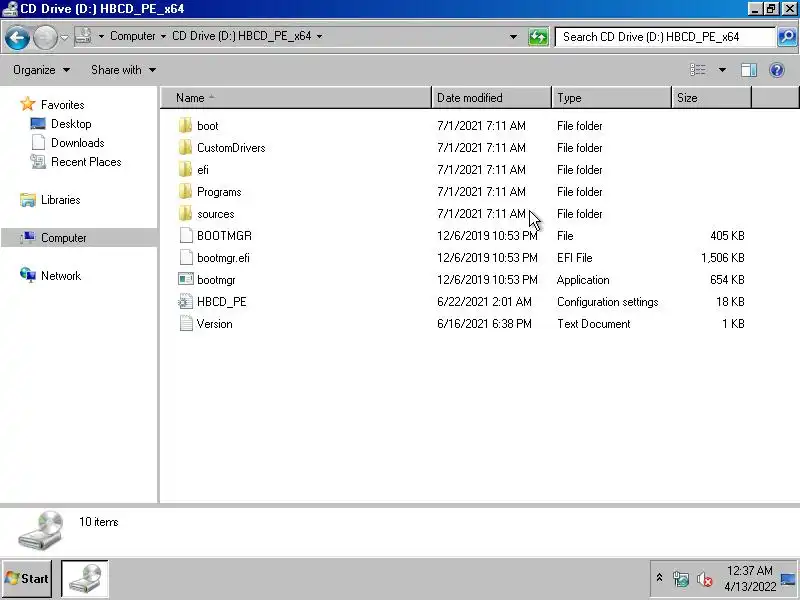Viewport: 800px width, 600px height.
Task: Change view using the view icon
Action: (x=697, y=70)
